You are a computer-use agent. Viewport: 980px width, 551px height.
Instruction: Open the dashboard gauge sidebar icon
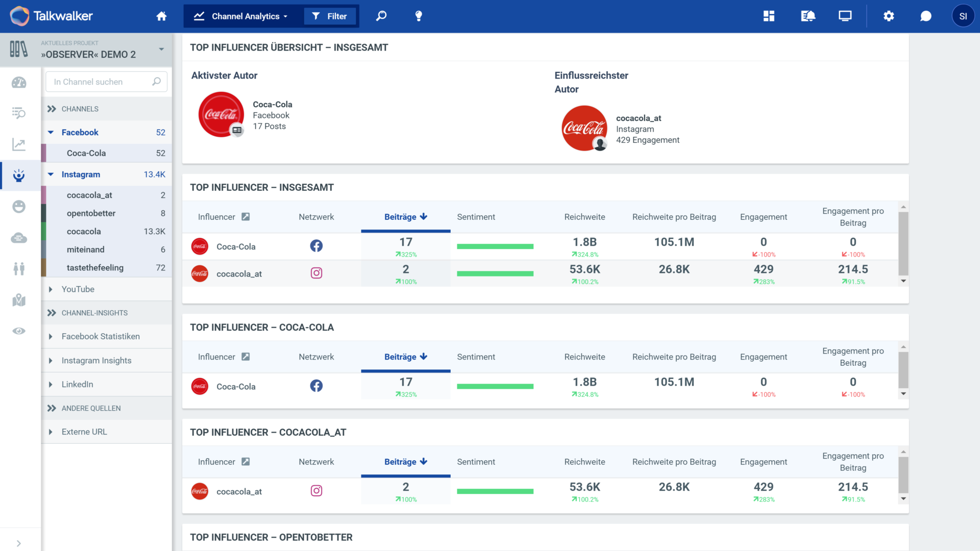click(19, 83)
